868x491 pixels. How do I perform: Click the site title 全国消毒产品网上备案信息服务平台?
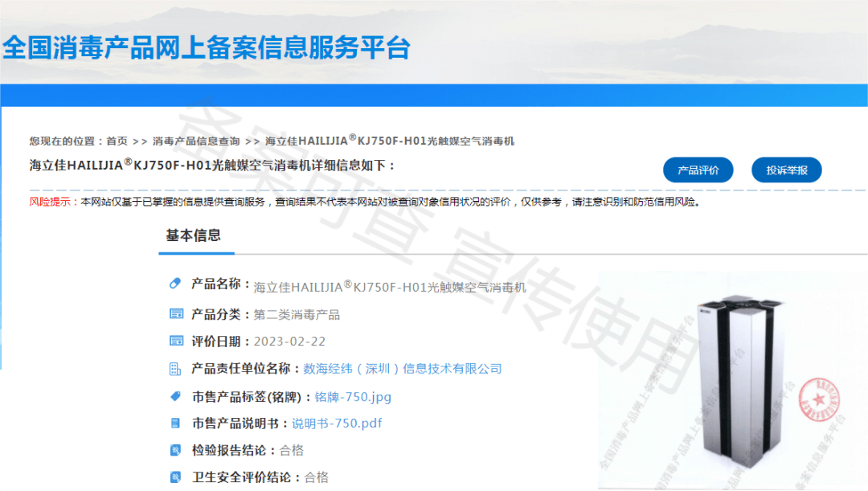tap(206, 47)
